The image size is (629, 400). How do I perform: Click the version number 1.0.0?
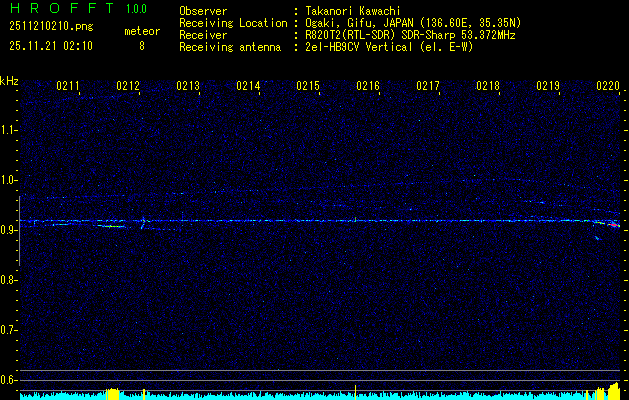(x=136, y=9)
